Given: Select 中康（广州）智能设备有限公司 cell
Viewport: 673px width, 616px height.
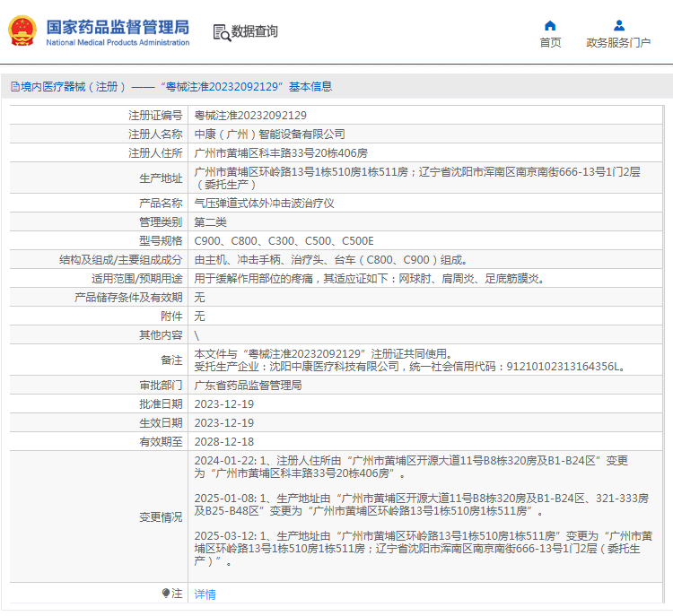Looking at the screenshot, I should [269, 134].
